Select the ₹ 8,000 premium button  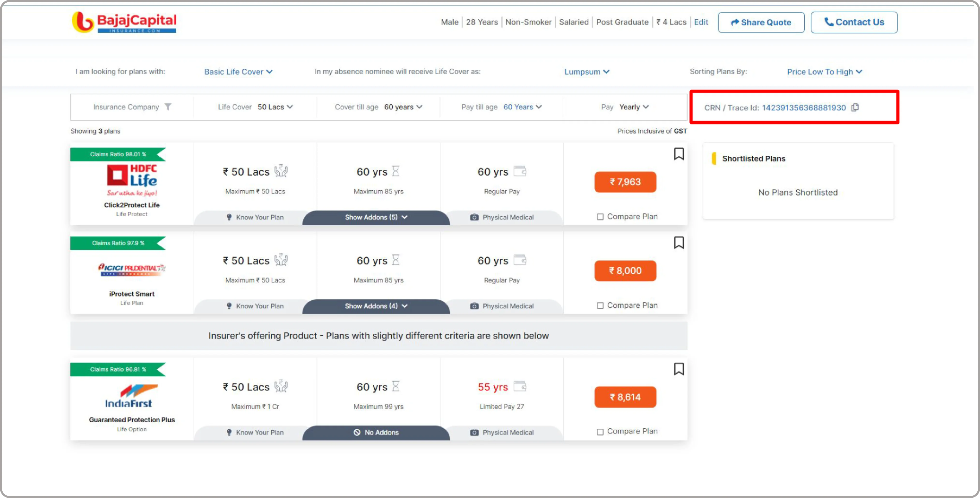click(625, 271)
